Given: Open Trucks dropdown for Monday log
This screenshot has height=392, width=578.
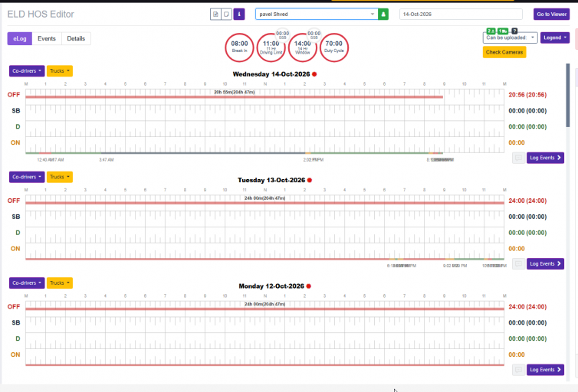Looking at the screenshot, I should 59,283.
